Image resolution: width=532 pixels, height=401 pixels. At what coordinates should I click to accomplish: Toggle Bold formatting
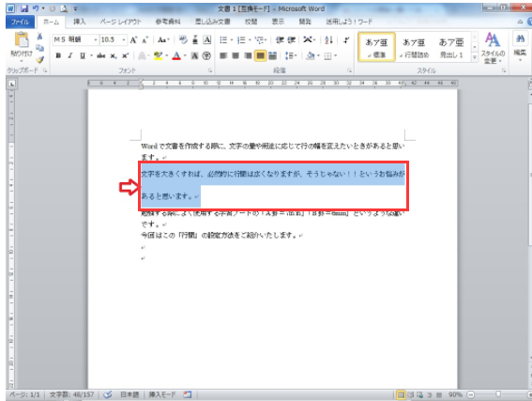click(x=58, y=55)
